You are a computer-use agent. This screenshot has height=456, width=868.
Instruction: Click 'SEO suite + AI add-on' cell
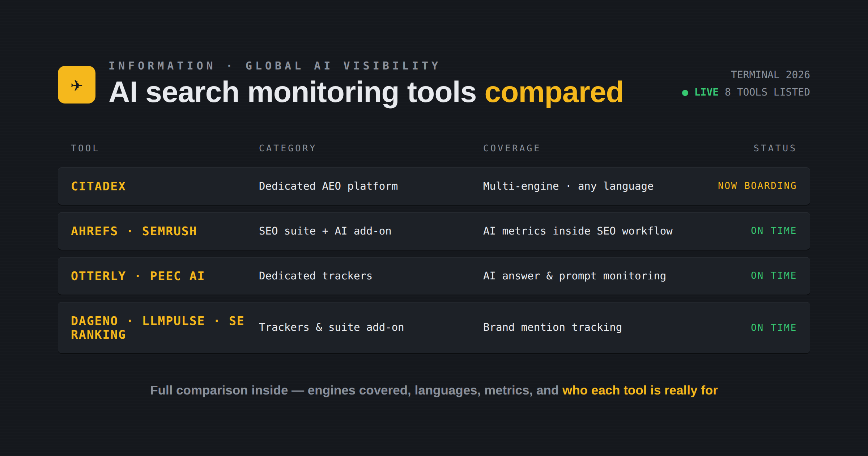point(325,231)
